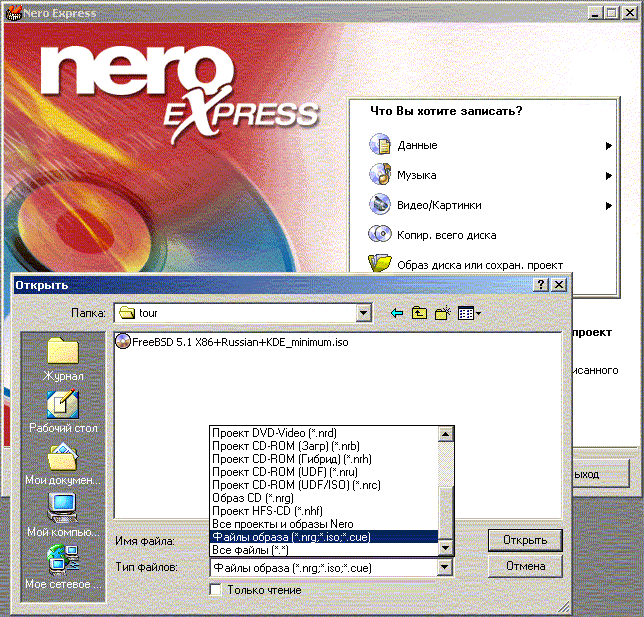Image resolution: width=644 pixels, height=617 pixels.
Task: Click the Видео/Картинки camcorder icon
Action: click(380, 204)
